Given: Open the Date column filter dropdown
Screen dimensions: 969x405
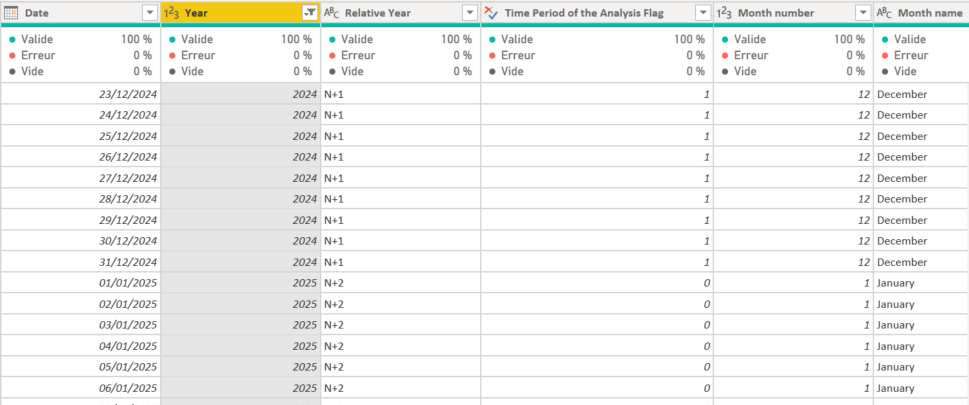Looking at the screenshot, I should pos(150,12).
